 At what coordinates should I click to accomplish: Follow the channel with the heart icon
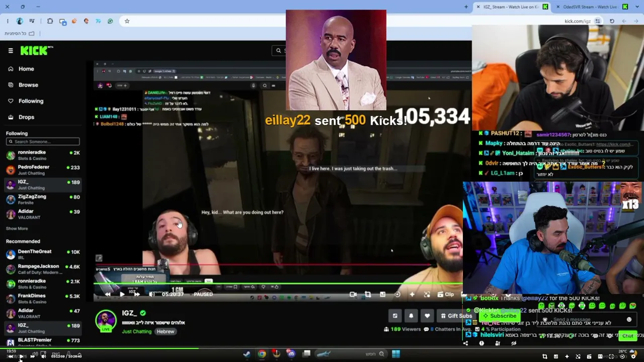(x=427, y=316)
